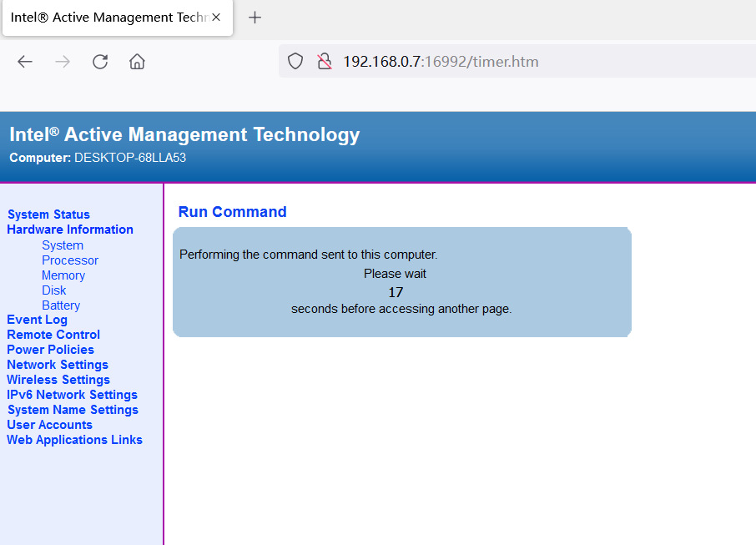756x545 pixels.
Task: Open the Event Log
Action: tap(37, 319)
